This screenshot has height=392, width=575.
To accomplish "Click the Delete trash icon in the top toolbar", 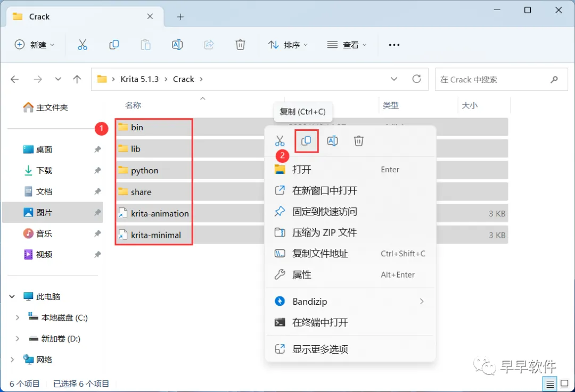I will tap(240, 45).
